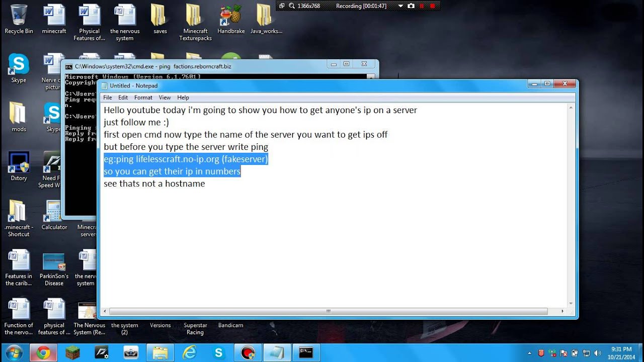Take a screenshot with Bandicam camera icon
This screenshot has height=362, width=644.
pos(411,6)
